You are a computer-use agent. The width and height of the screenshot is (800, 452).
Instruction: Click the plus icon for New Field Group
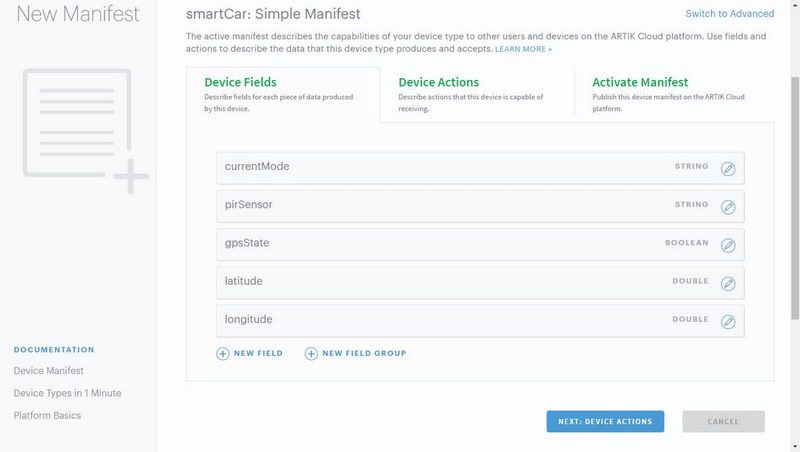click(311, 354)
